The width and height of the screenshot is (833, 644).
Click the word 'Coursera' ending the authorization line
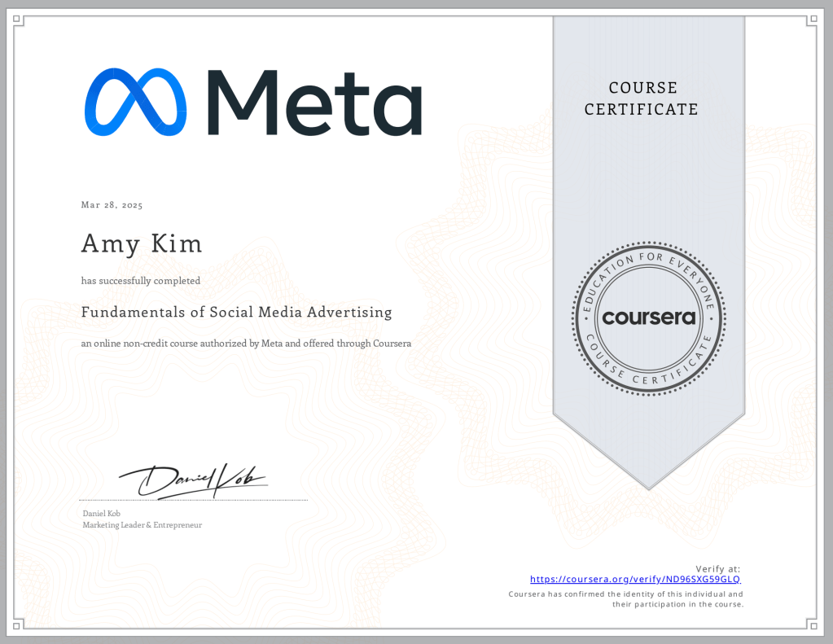click(x=392, y=344)
